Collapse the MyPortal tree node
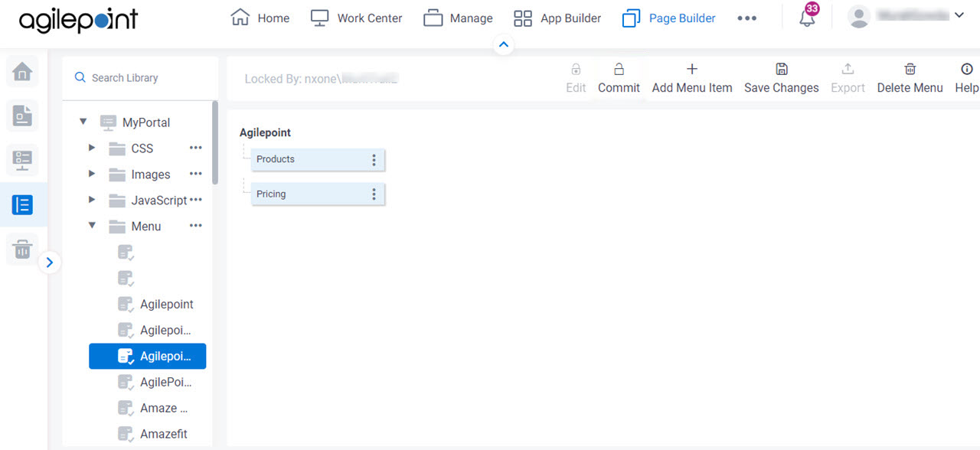Screen dimensions: 980x450 click(x=83, y=122)
